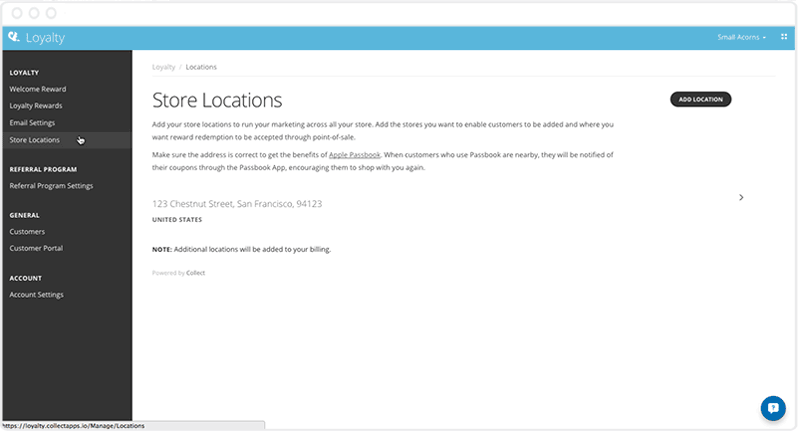
Task: Go to Customer Portal in sidebar
Action: (x=36, y=248)
